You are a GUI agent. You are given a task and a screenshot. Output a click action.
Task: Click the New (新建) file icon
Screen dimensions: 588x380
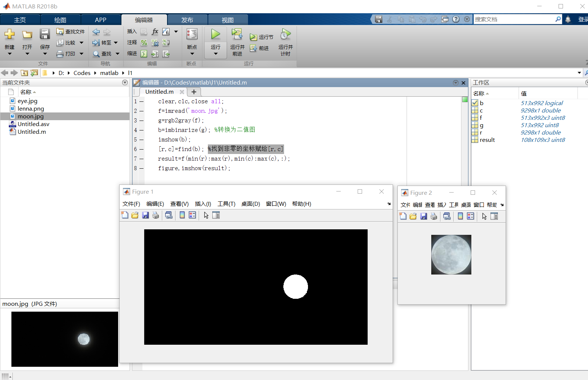click(10, 35)
